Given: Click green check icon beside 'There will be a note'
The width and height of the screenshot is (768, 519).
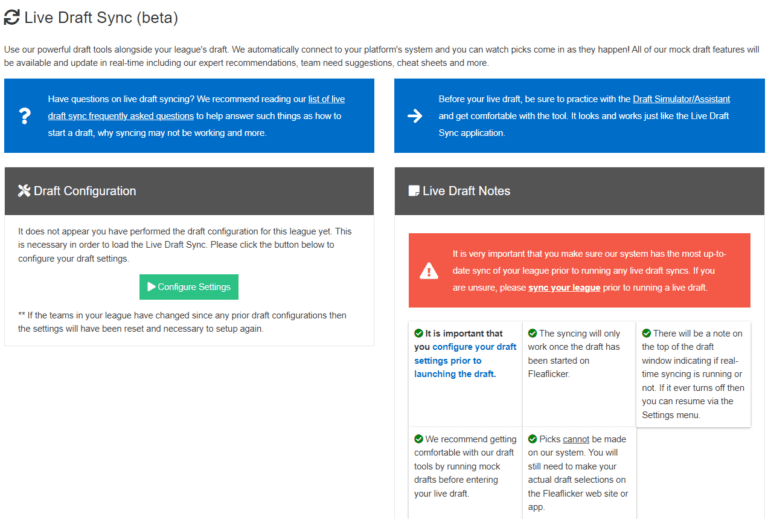Looking at the screenshot, I should pyautogui.click(x=646, y=333).
